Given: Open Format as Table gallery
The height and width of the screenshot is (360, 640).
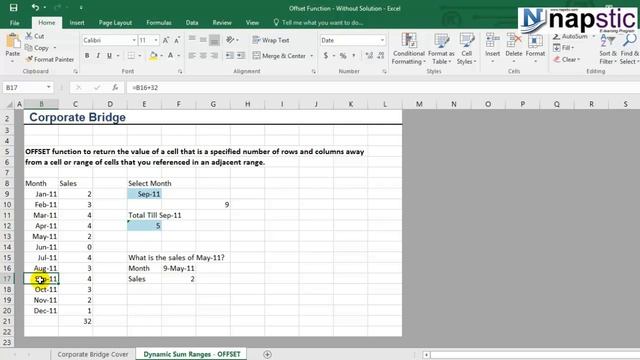Looking at the screenshot, I should tap(441, 49).
